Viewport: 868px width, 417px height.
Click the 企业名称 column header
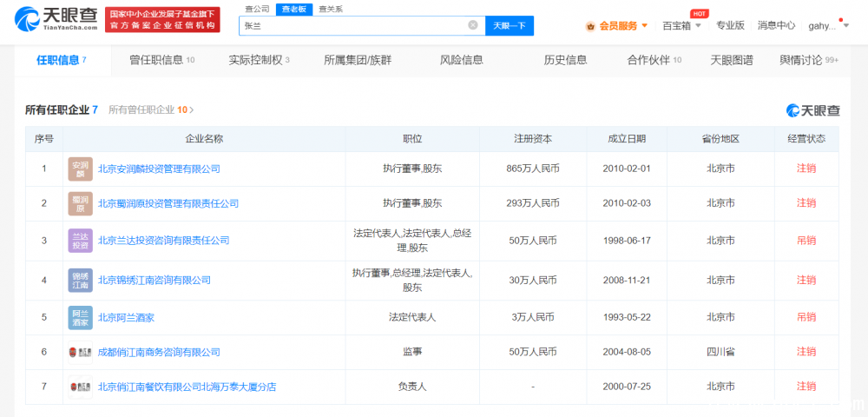[204, 139]
